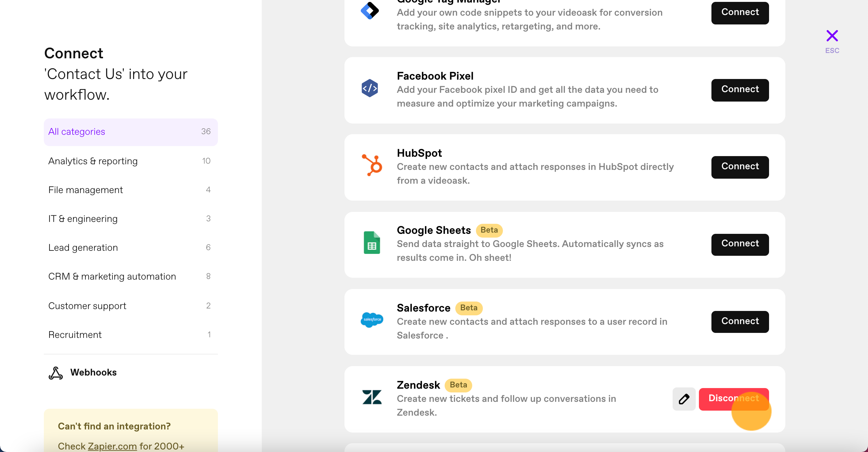Viewport: 868px width, 452px height.
Task: Click the Google Sheets logo icon
Action: click(372, 243)
